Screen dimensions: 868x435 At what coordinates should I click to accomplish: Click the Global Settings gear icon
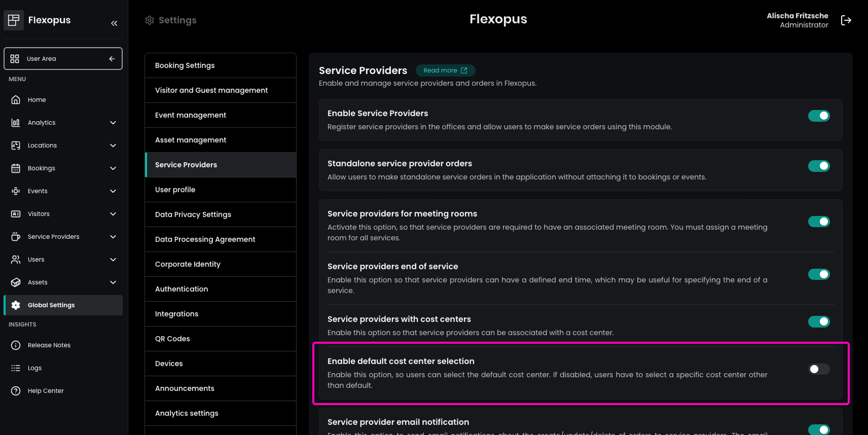point(16,305)
